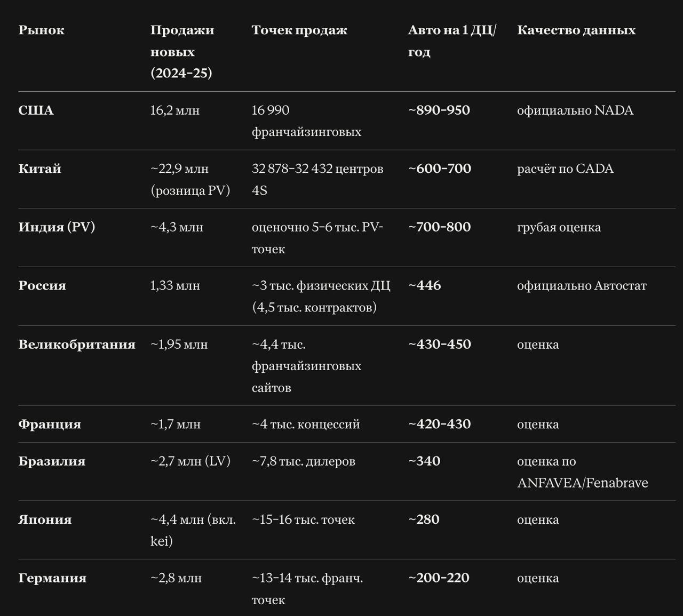Select the 'Качество данных' column header
This screenshot has height=616, width=683.
576,30
